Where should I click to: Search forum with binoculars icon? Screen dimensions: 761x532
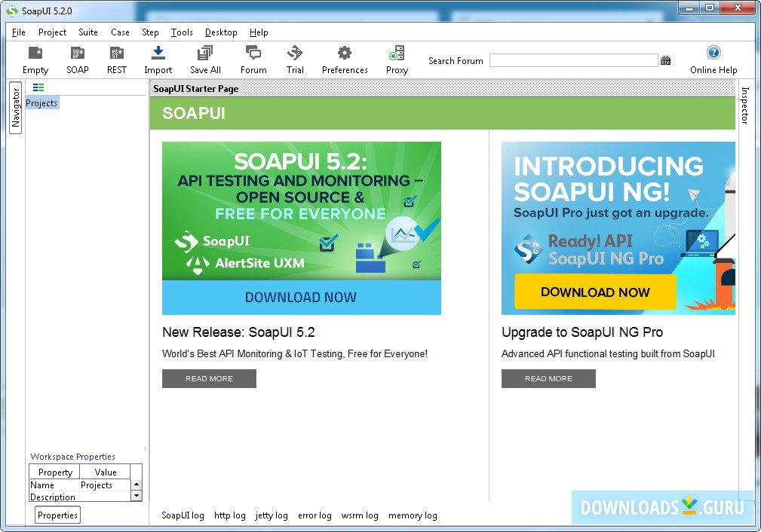tap(666, 60)
